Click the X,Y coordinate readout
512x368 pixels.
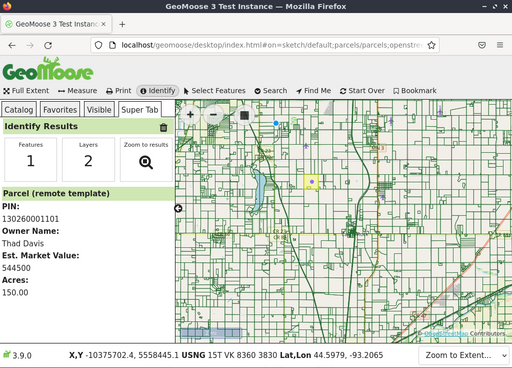(x=124, y=355)
